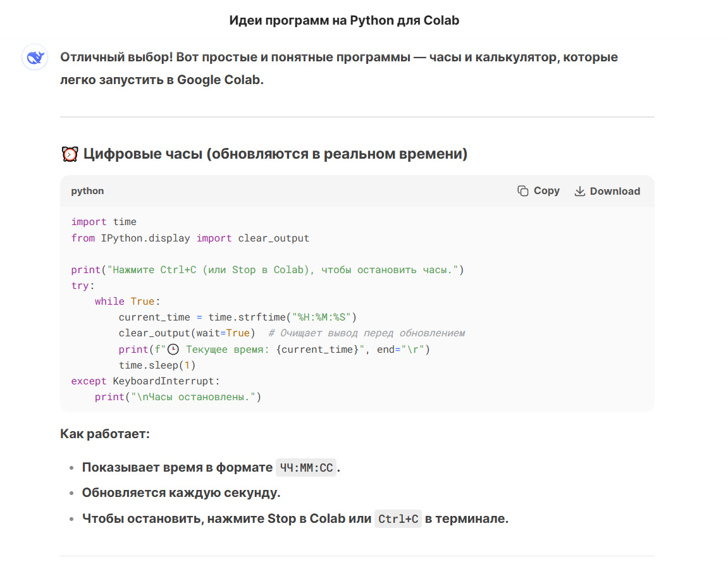Download the Python code block
Viewport: 728px width, 569px height.
point(607,191)
